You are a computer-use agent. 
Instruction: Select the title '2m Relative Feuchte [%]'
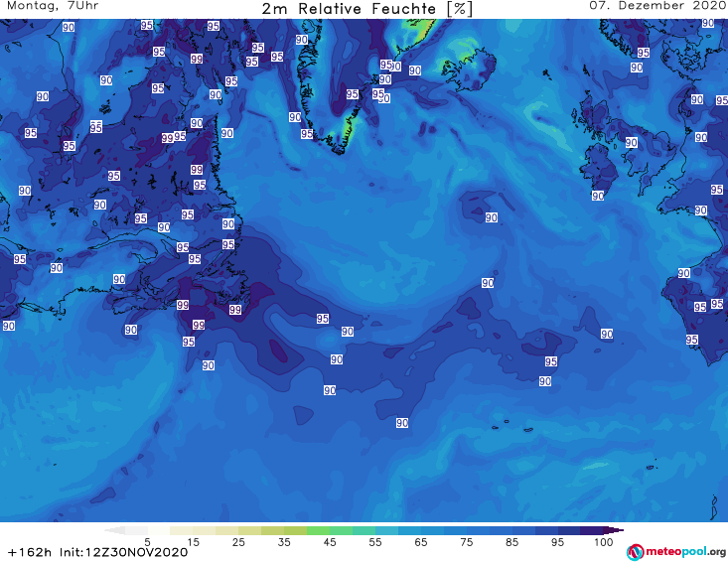[366, 9]
